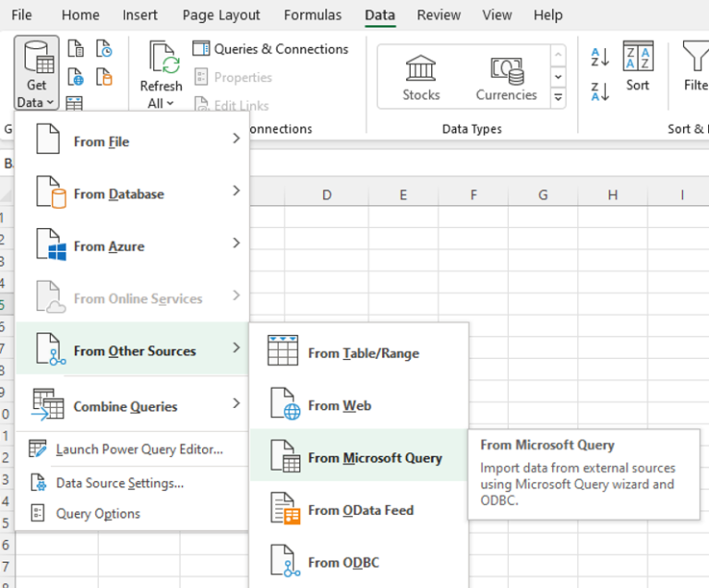709x588 pixels.
Task: Switch to the Review tab
Action: click(x=439, y=15)
